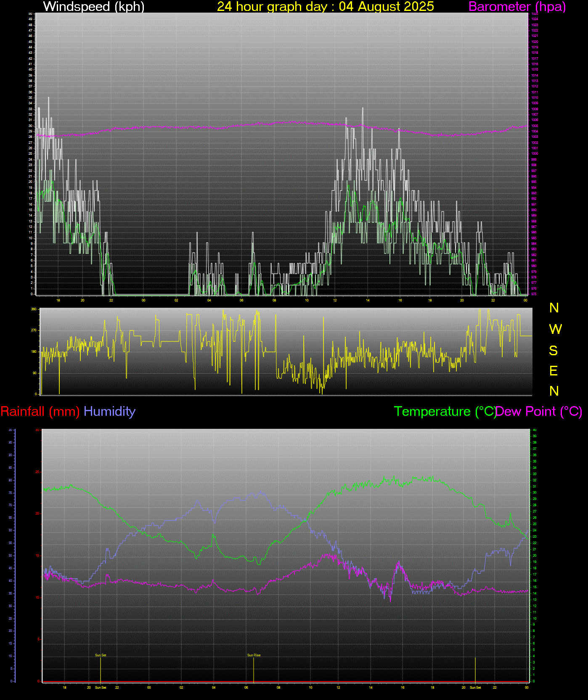Click the Sun Rise marker in lower chart
Viewport: 588px width, 700px height.
coord(254,655)
